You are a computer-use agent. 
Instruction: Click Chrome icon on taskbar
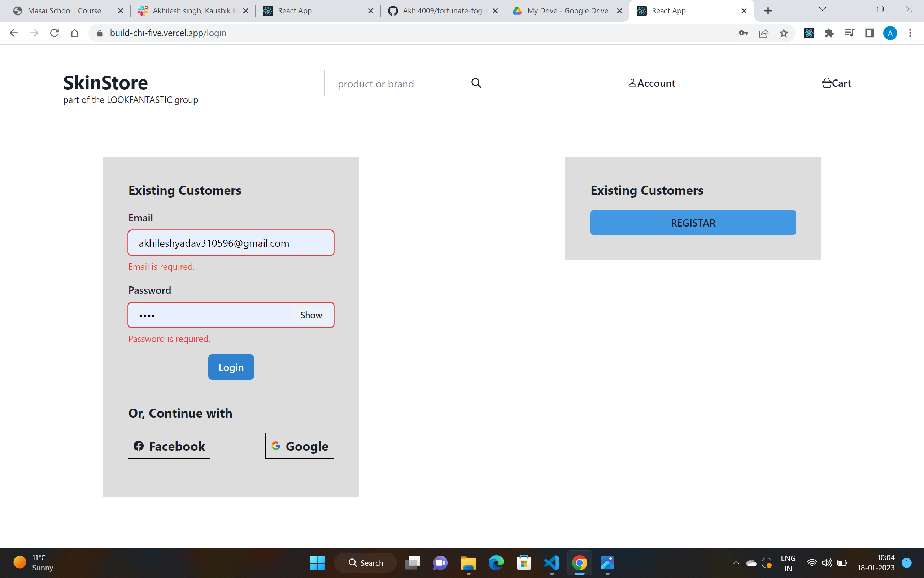coord(579,563)
